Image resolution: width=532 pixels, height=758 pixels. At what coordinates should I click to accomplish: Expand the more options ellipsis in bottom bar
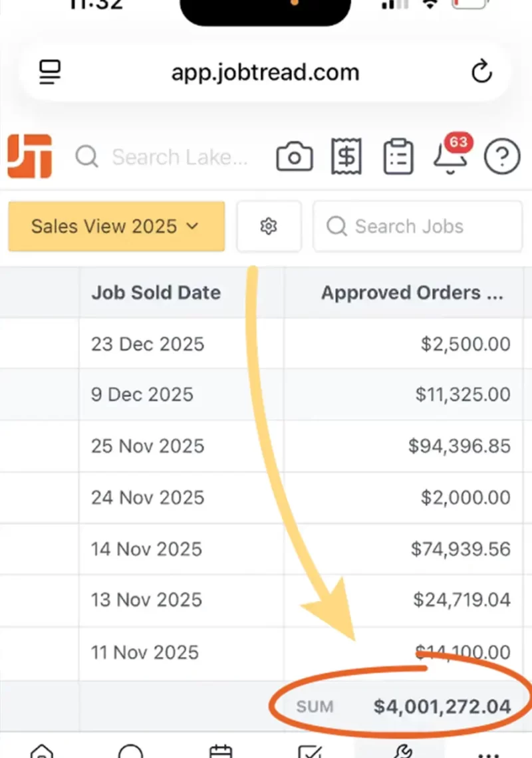tap(489, 751)
